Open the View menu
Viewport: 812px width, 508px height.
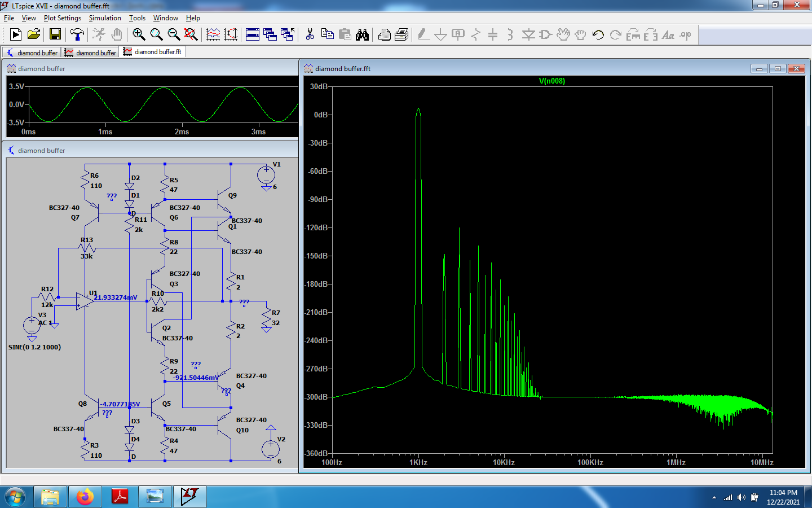29,18
